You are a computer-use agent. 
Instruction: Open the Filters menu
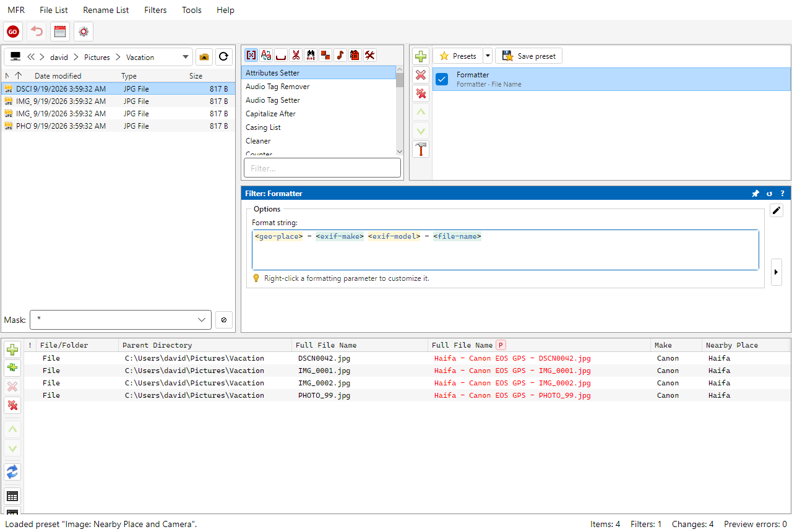(x=155, y=10)
